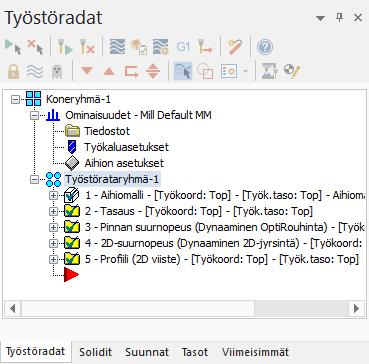Screen dimensions: 369x364
Task: Open the panel options dropdown arrow
Action: tap(320, 19)
